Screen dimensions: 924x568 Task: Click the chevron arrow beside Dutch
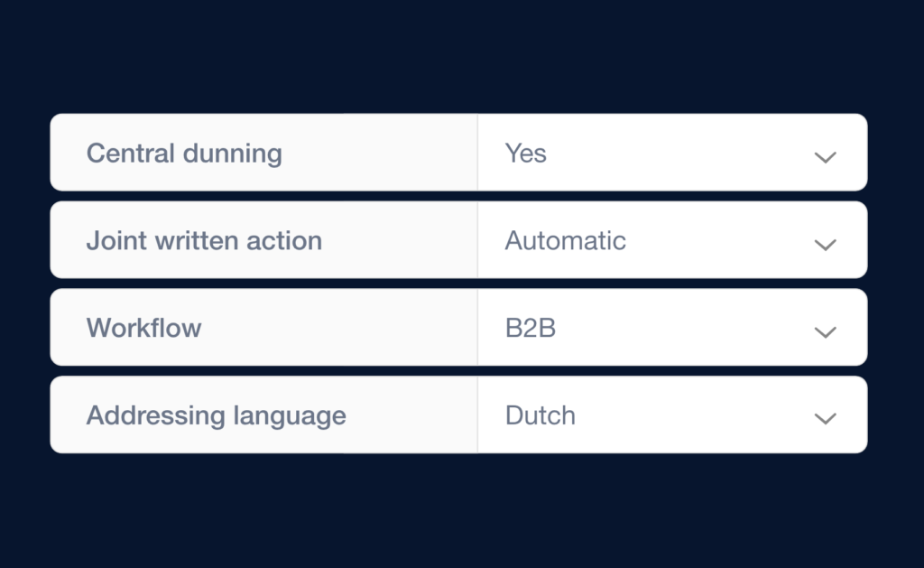pos(825,419)
